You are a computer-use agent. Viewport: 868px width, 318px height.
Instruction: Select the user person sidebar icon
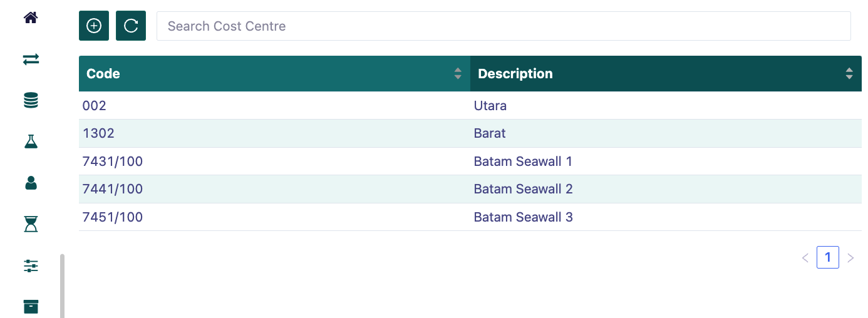point(31,183)
